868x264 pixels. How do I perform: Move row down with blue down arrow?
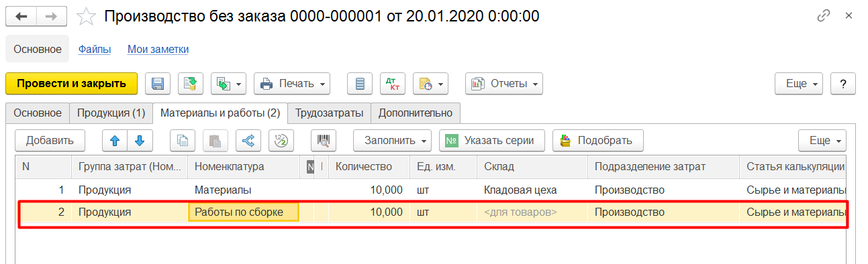[x=140, y=141]
